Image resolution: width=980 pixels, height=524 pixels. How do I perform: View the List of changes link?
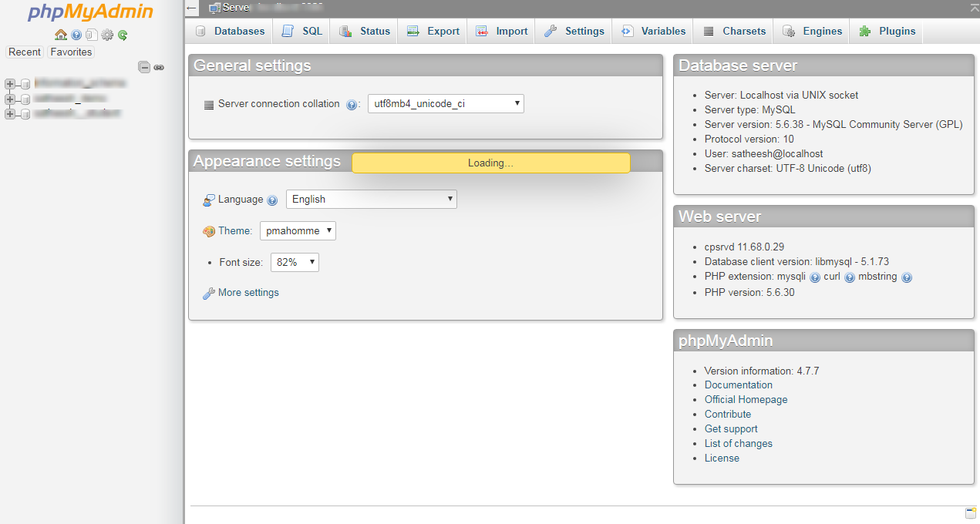click(739, 444)
